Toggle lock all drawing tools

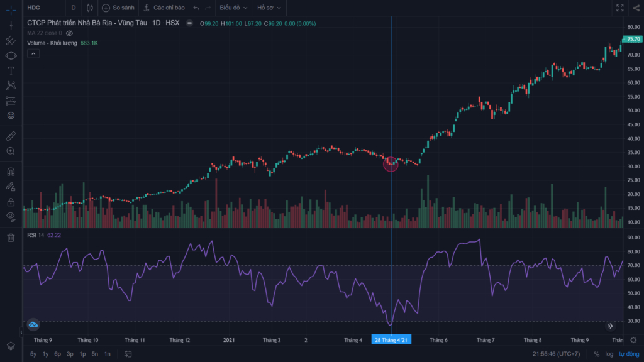pos(11,202)
